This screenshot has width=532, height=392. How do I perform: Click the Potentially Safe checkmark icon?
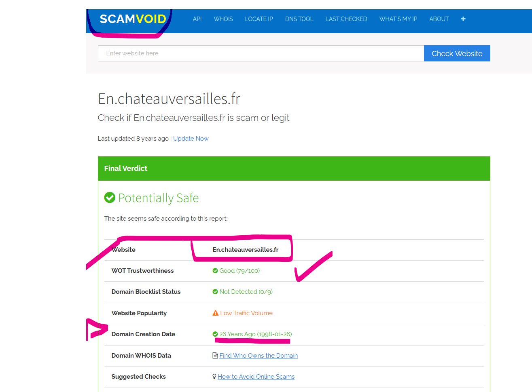click(x=110, y=198)
